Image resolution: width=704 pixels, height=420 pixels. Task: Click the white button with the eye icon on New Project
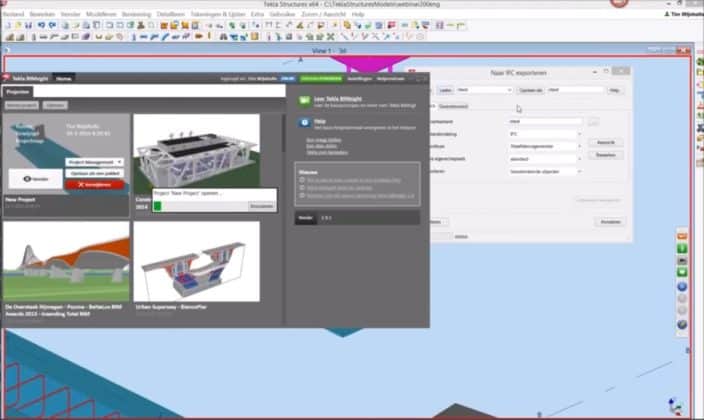tap(35, 179)
